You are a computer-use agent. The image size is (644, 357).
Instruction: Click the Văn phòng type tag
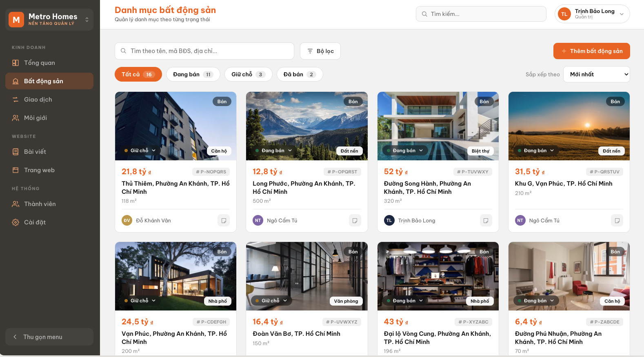pyautogui.click(x=346, y=301)
